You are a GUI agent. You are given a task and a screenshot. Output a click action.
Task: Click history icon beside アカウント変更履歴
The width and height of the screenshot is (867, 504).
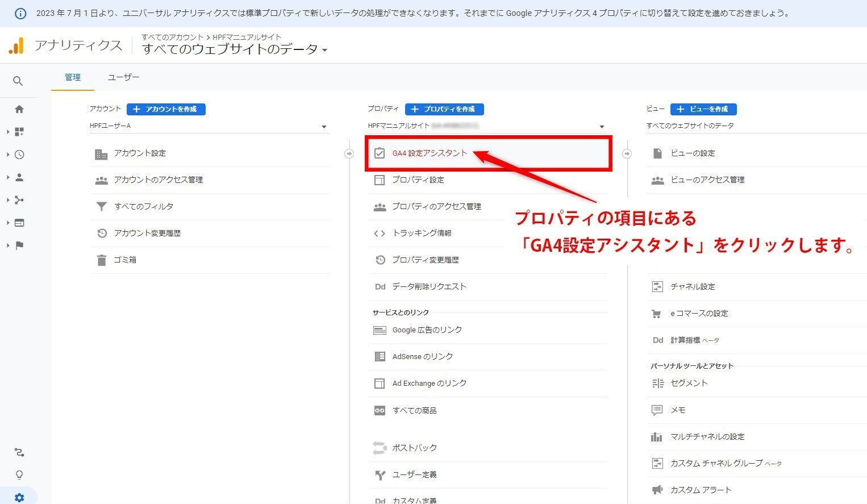102,233
